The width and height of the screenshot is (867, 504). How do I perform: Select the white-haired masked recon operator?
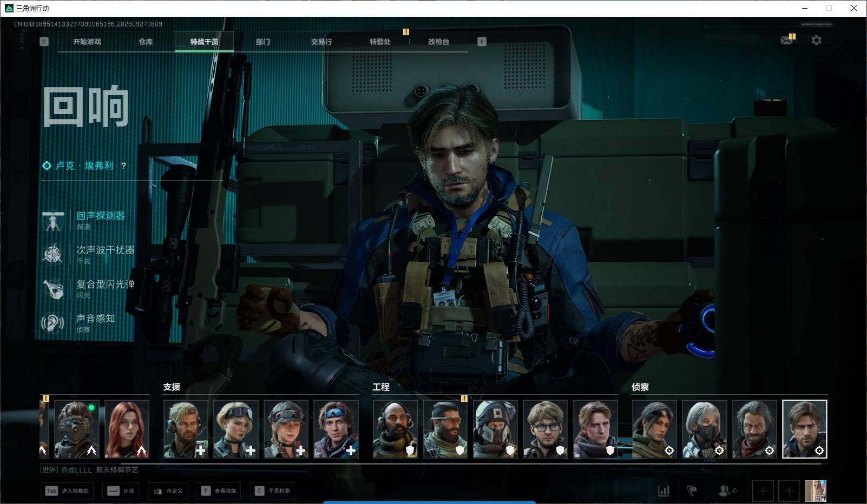point(705,429)
